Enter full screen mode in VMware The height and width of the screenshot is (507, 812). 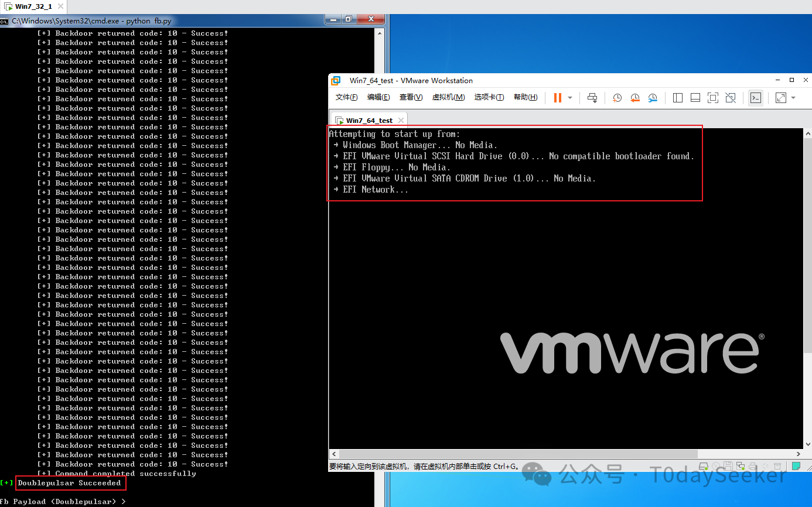713,98
